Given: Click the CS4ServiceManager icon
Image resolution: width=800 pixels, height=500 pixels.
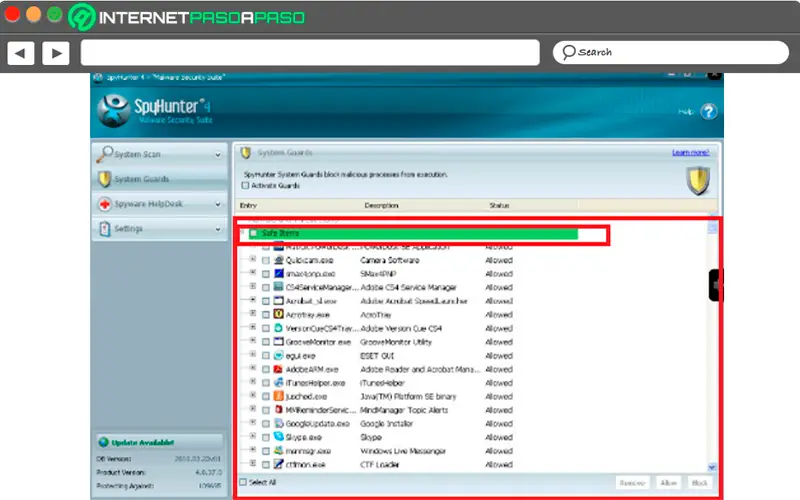Looking at the screenshot, I should tap(279, 287).
